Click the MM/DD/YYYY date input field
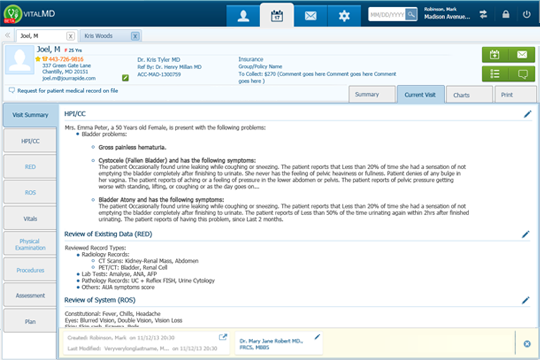 pos(387,14)
